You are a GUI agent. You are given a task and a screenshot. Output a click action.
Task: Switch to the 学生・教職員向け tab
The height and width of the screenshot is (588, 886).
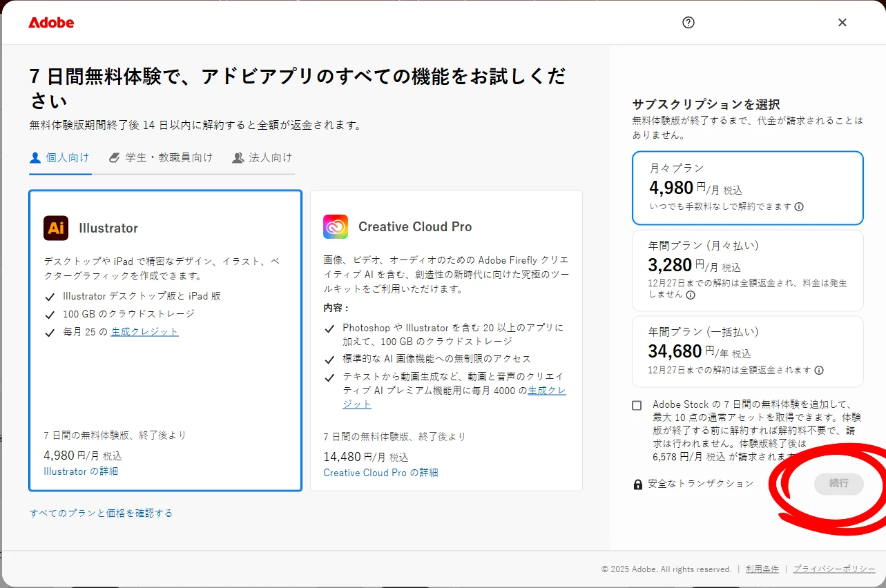click(161, 158)
